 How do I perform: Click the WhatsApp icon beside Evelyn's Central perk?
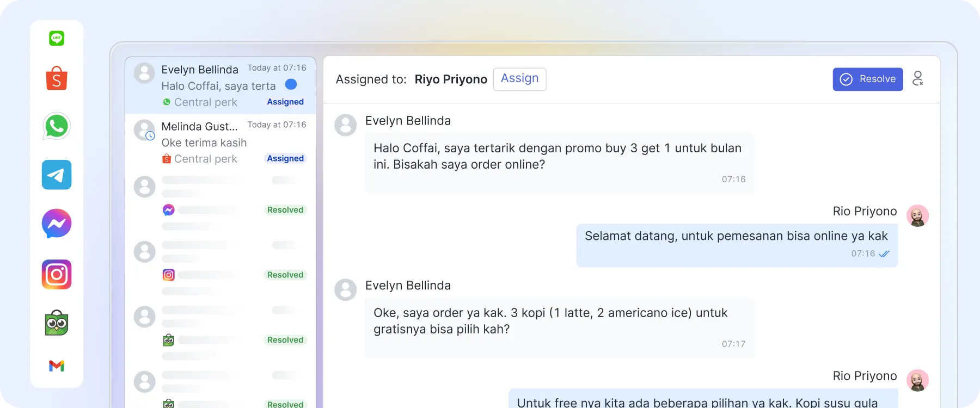pos(167,102)
